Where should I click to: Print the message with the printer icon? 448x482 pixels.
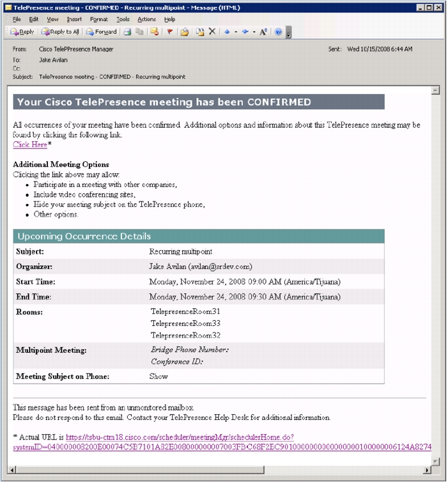click(128, 32)
